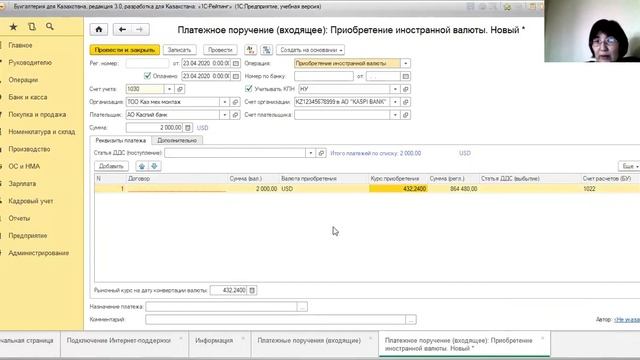Click ellipsis button of Назначение платежа
The width and height of the screenshot is (640, 360).
(x=302, y=307)
